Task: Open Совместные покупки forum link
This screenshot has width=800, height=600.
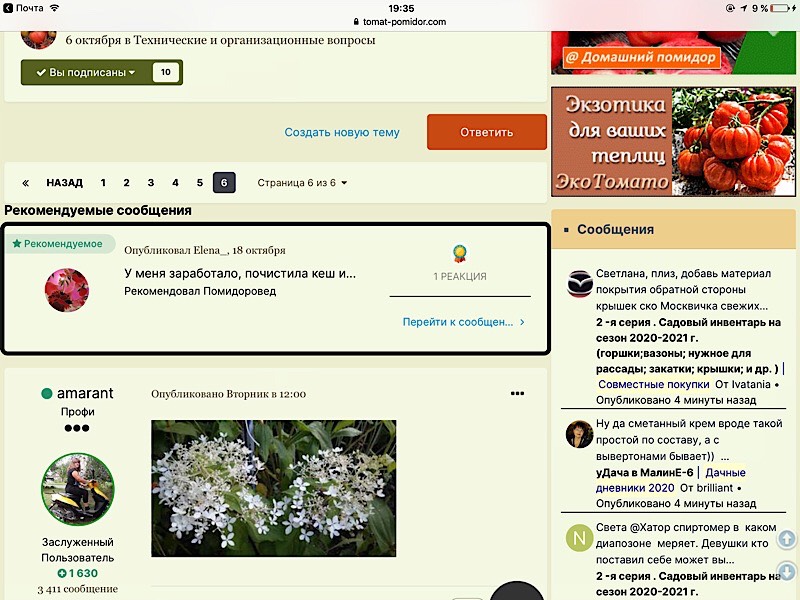Action: pos(654,384)
